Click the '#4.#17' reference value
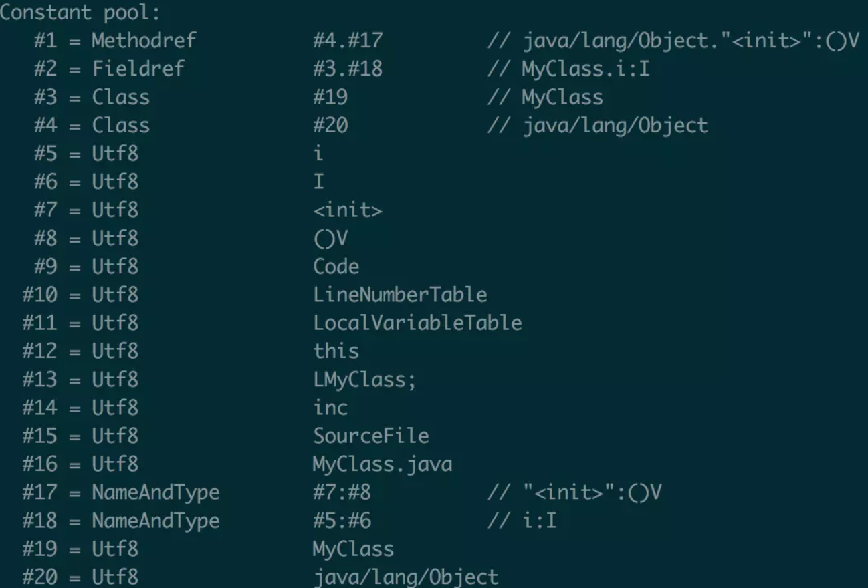The image size is (868, 588). click(348, 41)
